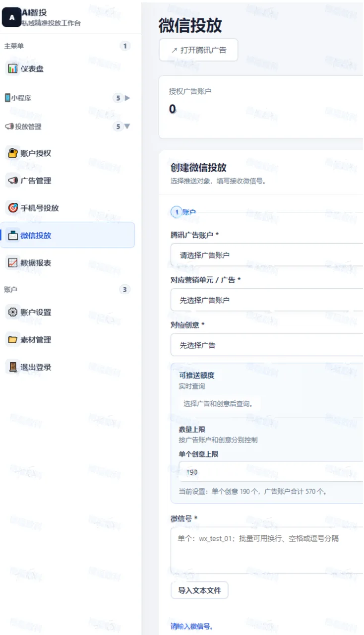Open the 腾讯广告账户 dropdown
Screen dimensions: 364x635
(267, 255)
